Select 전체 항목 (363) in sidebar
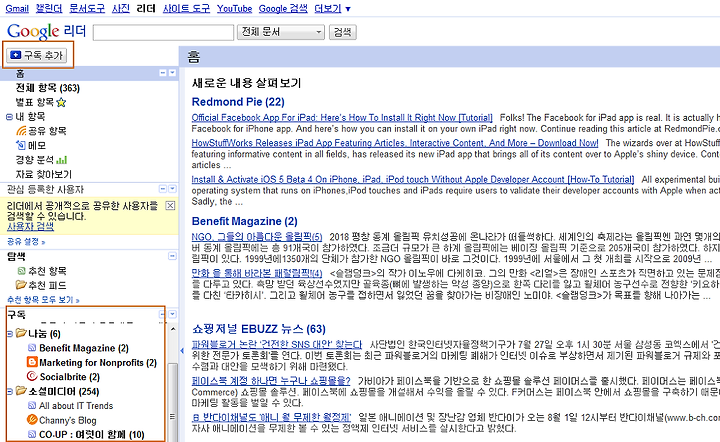Screen dimensions: 720x442 pos(47,88)
